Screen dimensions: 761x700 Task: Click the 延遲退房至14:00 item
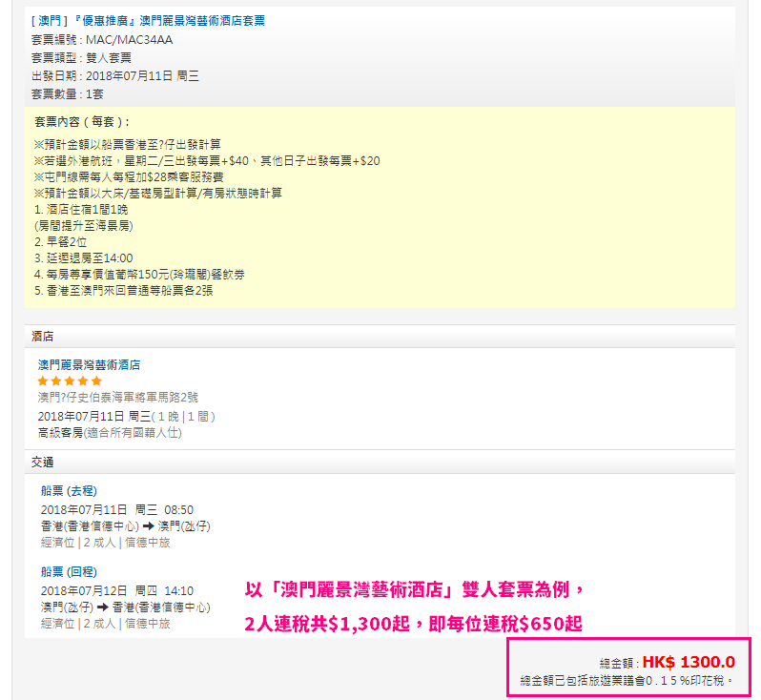tap(84, 257)
